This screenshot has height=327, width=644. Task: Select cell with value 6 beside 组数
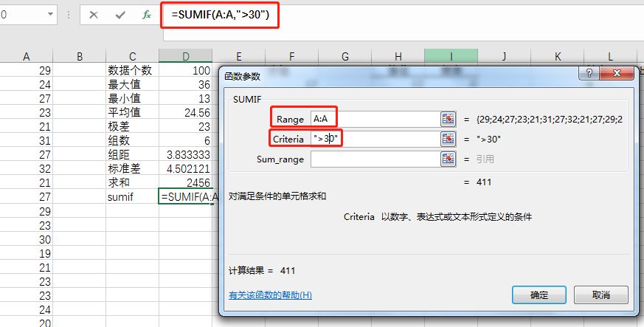[186, 140]
